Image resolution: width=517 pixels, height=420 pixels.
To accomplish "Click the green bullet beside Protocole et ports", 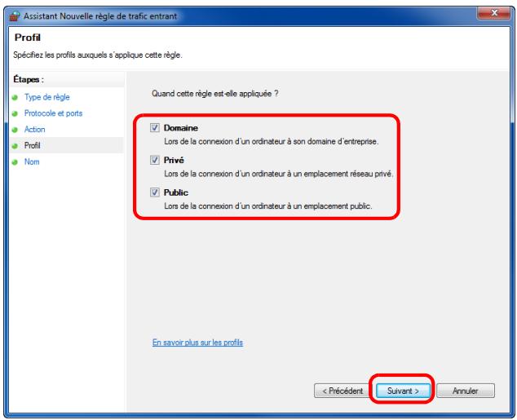I will [x=15, y=113].
